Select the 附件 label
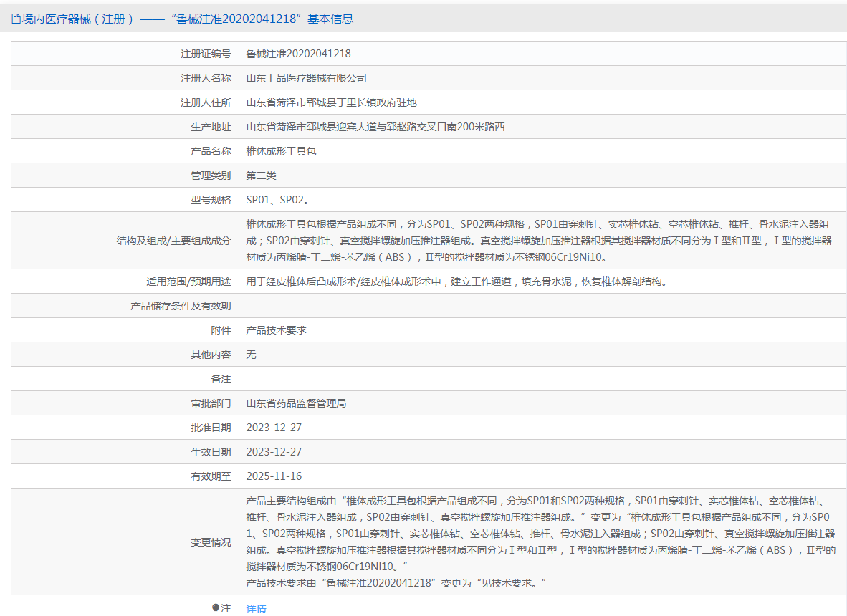The height and width of the screenshot is (616, 847). click(221, 330)
